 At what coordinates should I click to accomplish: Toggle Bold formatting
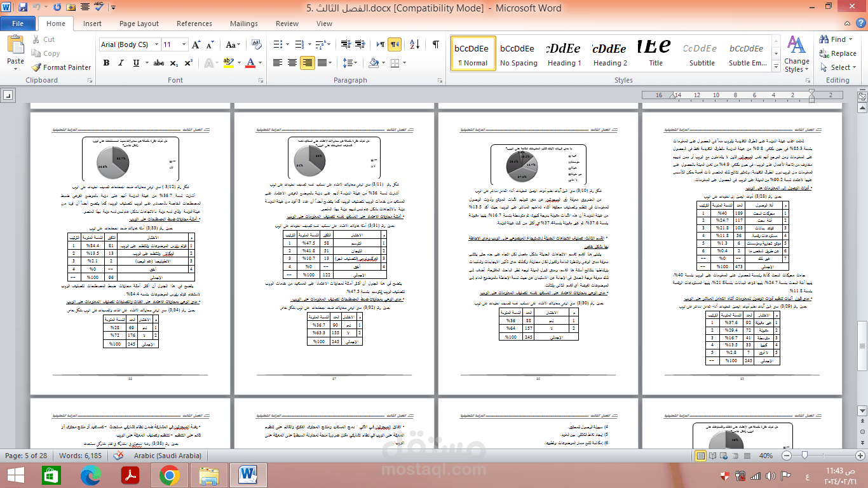tap(106, 63)
